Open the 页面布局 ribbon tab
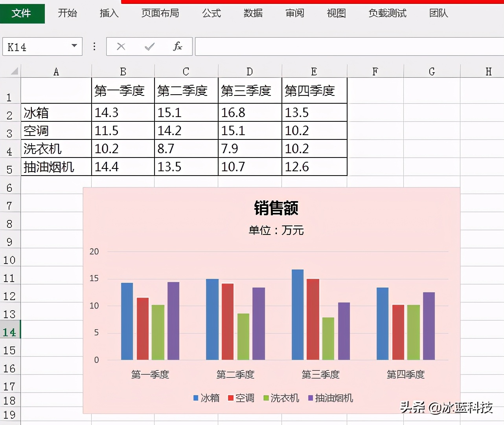The image size is (504, 425). coord(160,13)
